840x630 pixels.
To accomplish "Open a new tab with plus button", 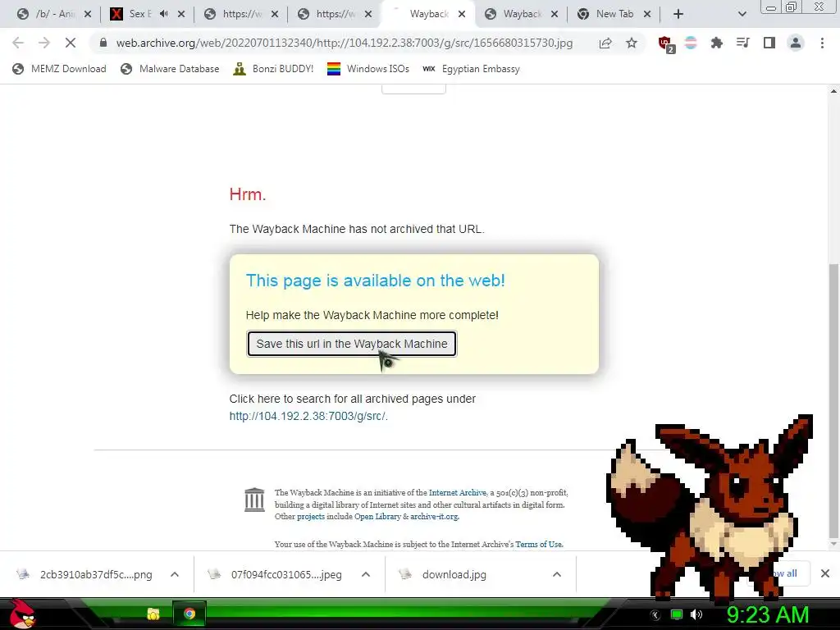I will [x=678, y=14].
